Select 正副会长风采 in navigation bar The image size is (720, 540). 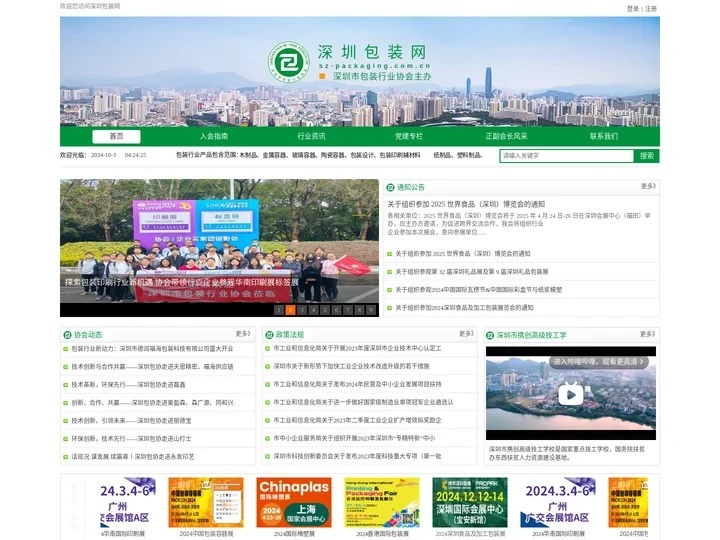(506, 136)
